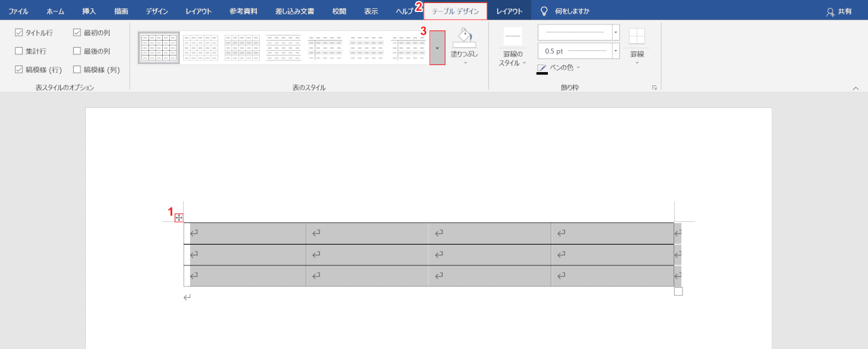Image resolution: width=868 pixels, height=349 pixels.
Task: Select the fifth table style thumbnail
Action: [325, 48]
